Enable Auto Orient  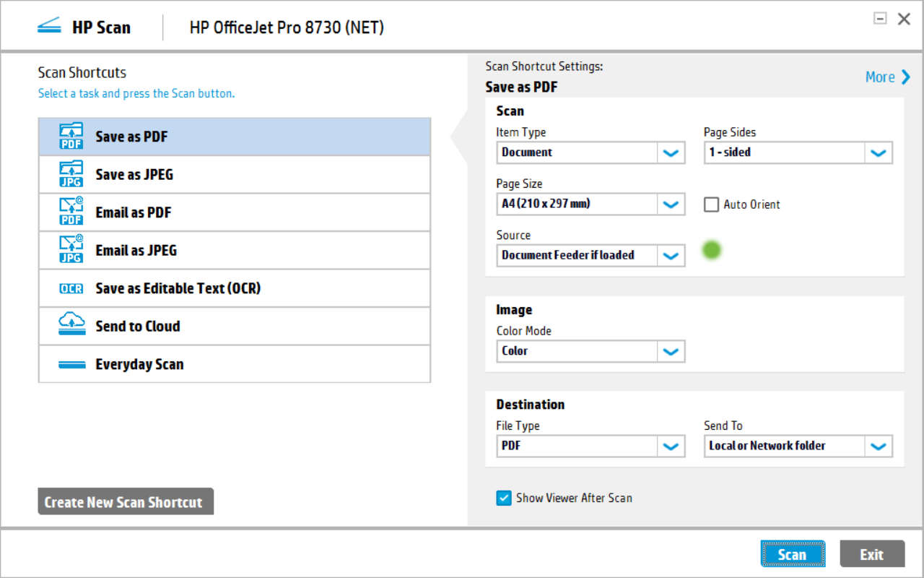[x=711, y=204]
